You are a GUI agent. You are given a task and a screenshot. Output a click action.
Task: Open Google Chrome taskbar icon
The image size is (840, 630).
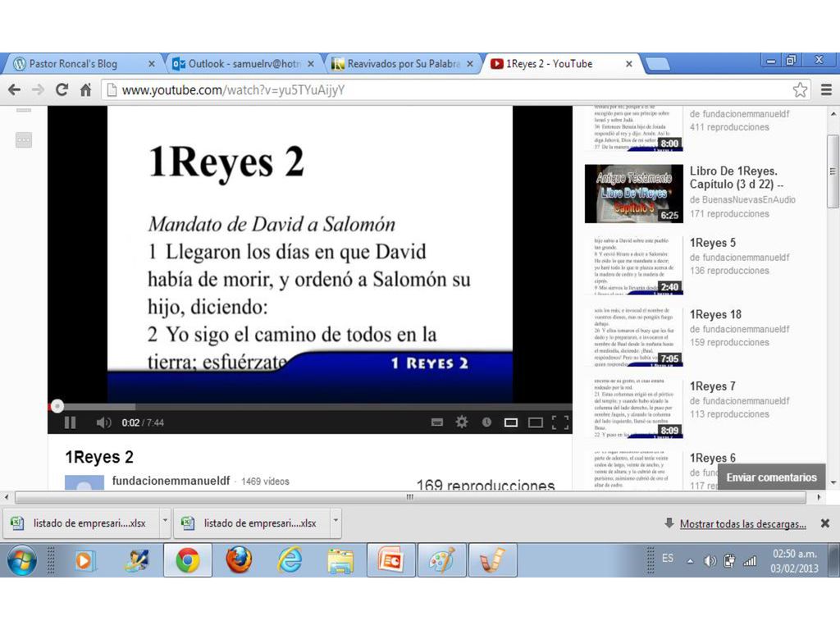[x=188, y=560]
